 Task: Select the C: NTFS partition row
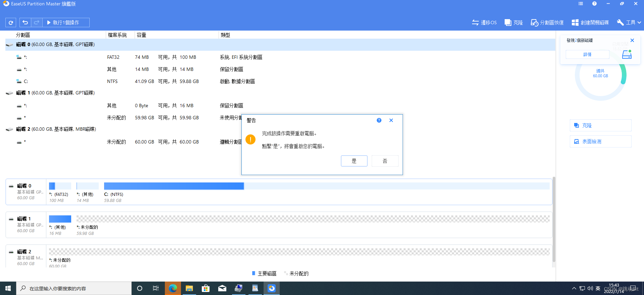coord(280,82)
